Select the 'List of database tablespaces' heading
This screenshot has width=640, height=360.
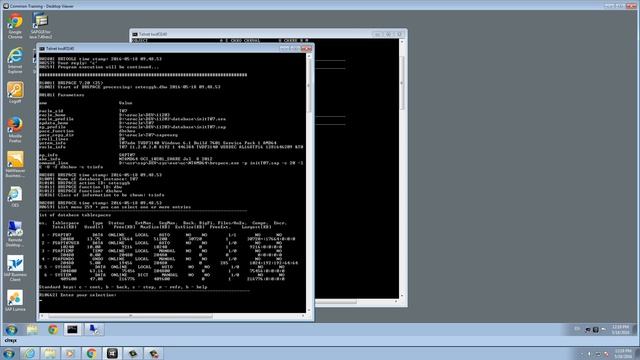click(x=75, y=215)
